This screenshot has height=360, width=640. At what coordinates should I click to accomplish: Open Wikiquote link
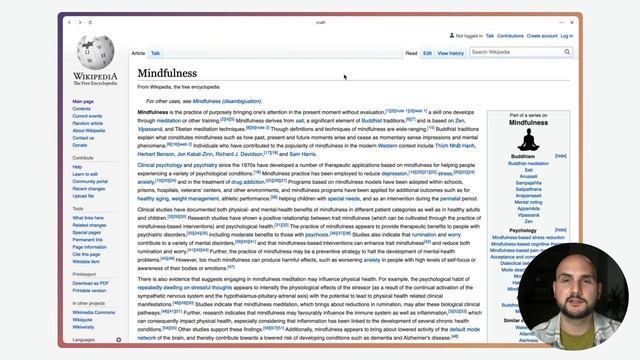pos(82,320)
